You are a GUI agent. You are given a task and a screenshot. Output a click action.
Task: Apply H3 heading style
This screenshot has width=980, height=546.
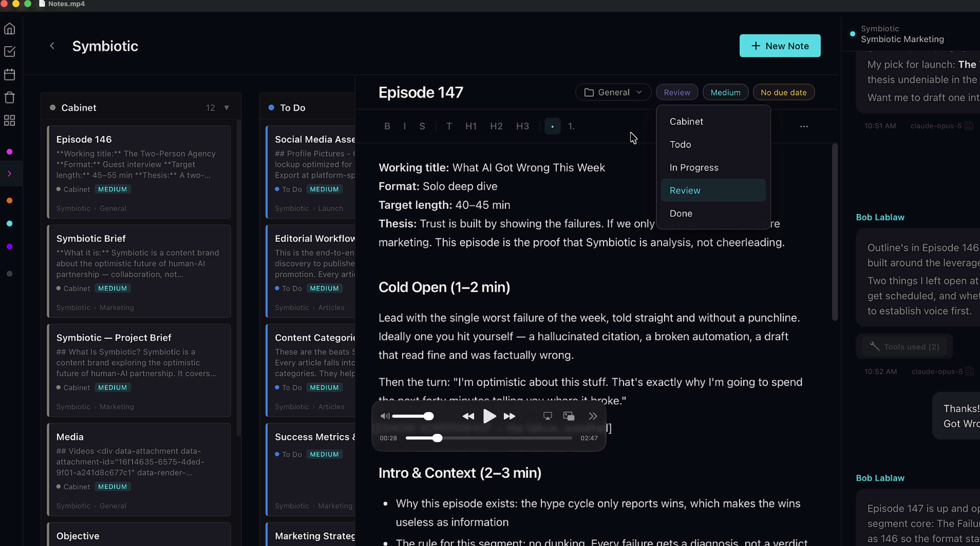pyautogui.click(x=523, y=126)
